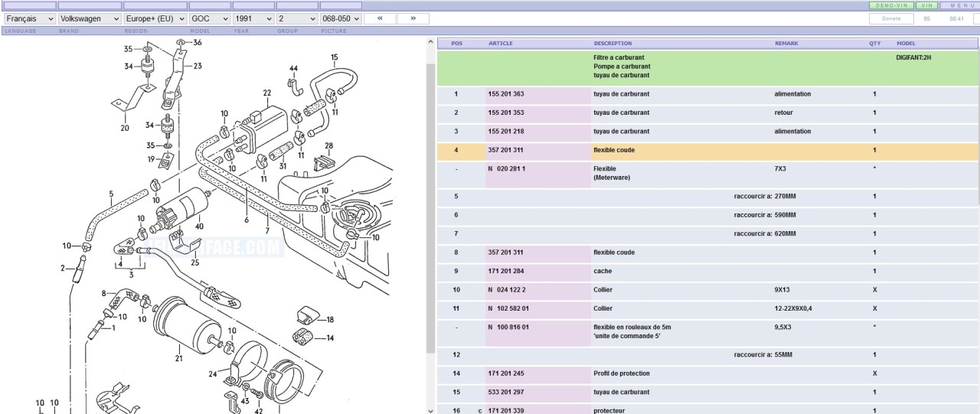Click part number 24 in the diagram
Image resolution: width=980 pixels, height=414 pixels.
pyautogui.click(x=213, y=374)
